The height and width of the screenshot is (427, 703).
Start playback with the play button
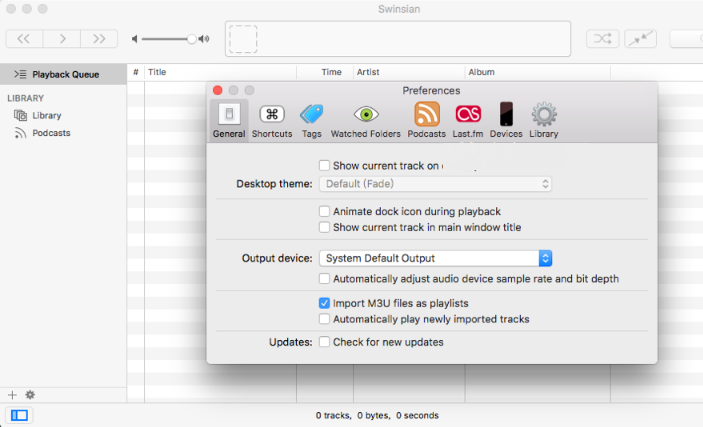62,39
